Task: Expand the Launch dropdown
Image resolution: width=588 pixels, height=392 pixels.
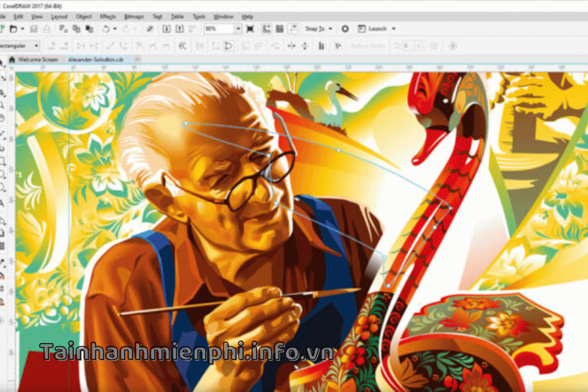Action: coord(393,29)
